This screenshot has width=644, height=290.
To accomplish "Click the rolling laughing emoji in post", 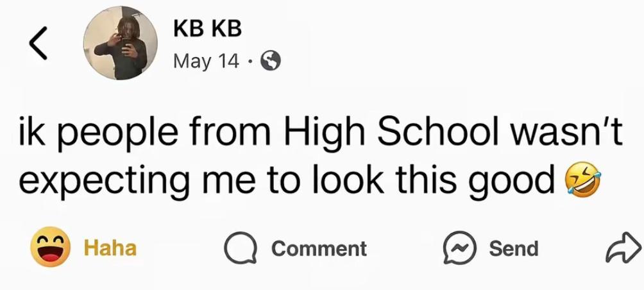I will (582, 180).
